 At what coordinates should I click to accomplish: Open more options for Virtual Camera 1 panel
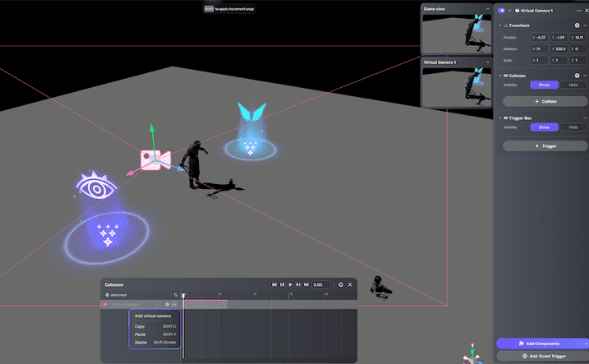pyautogui.click(x=580, y=11)
